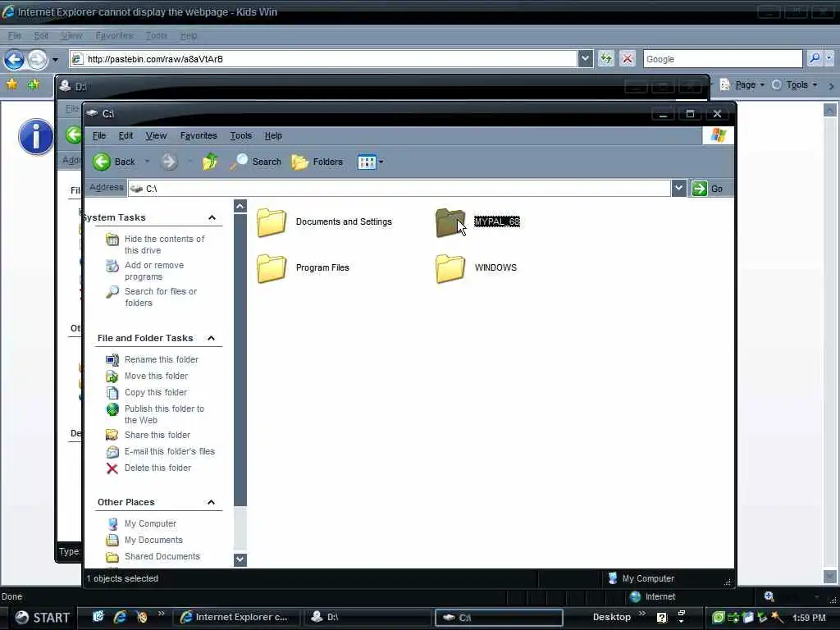Click the Forward arrow in C:\ window
Viewport: 840px width, 630px height.
click(169, 162)
